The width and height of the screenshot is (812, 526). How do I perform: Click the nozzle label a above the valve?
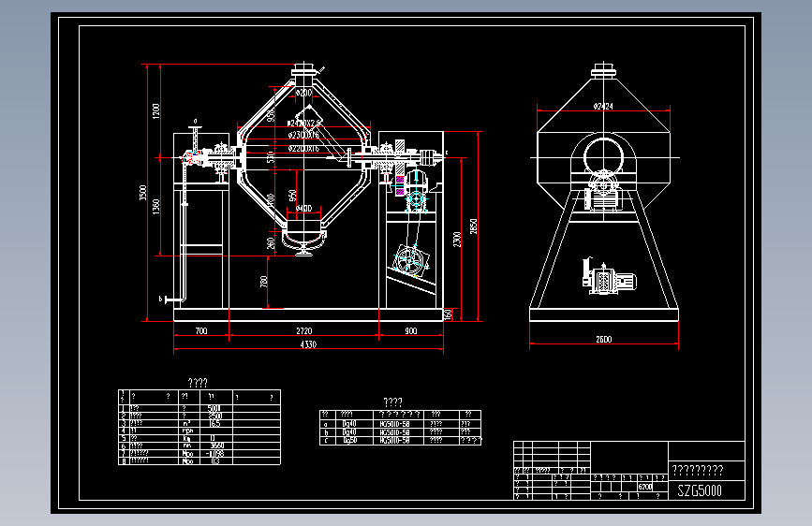click(x=195, y=122)
